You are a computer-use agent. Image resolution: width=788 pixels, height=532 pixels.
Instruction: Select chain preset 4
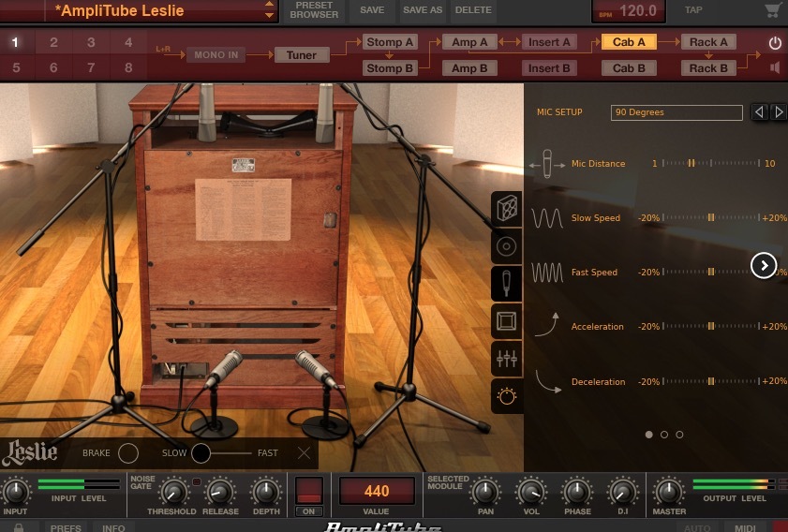[128, 42]
